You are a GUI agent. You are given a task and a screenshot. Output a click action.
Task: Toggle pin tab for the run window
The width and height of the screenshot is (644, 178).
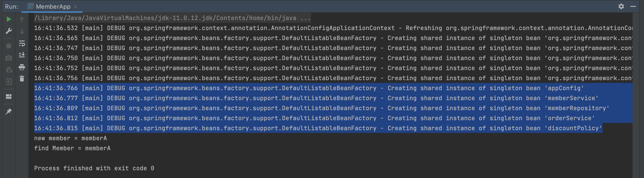[x=9, y=112]
